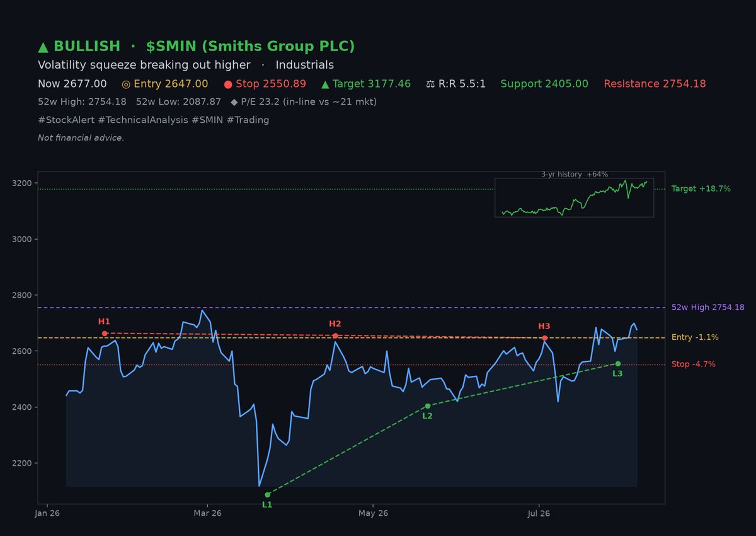756x536 pixels.
Task: Click the L1 swing low marker
Action: pyautogui.click(x=268, y=494)
